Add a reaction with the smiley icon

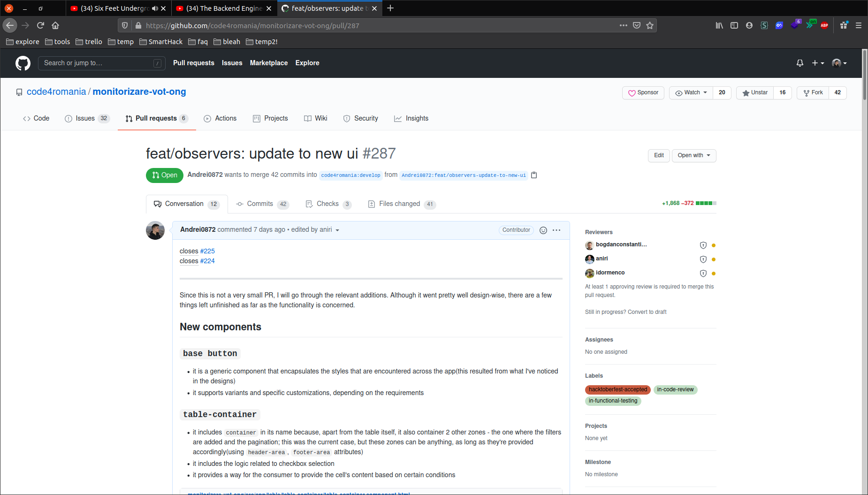[x=543, y=230]
